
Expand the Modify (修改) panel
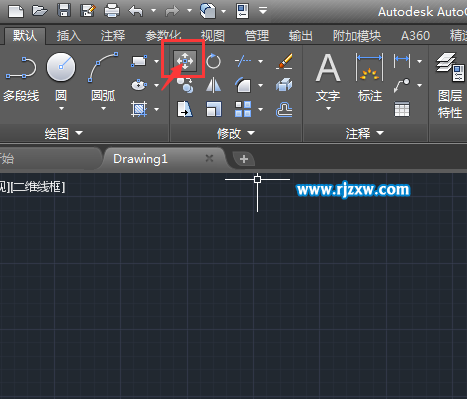[235, 134]
